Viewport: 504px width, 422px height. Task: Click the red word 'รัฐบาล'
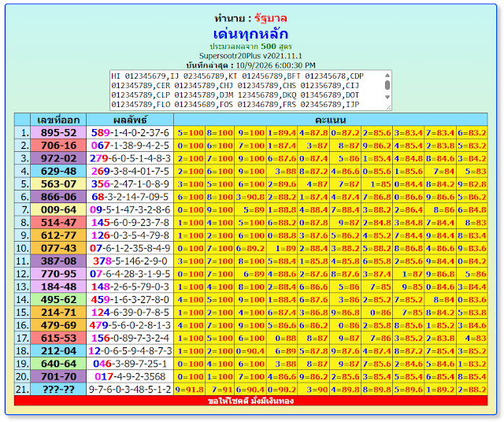click(271, 18)
